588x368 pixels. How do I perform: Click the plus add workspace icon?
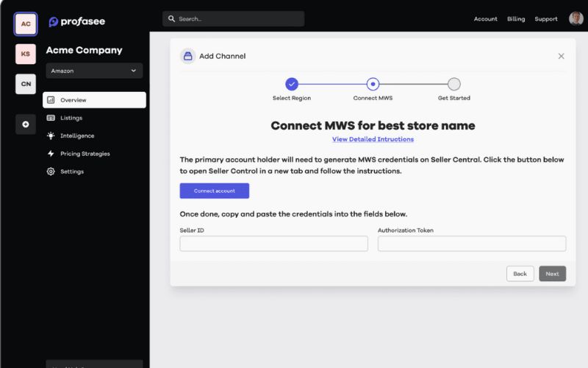click(26, 124)
